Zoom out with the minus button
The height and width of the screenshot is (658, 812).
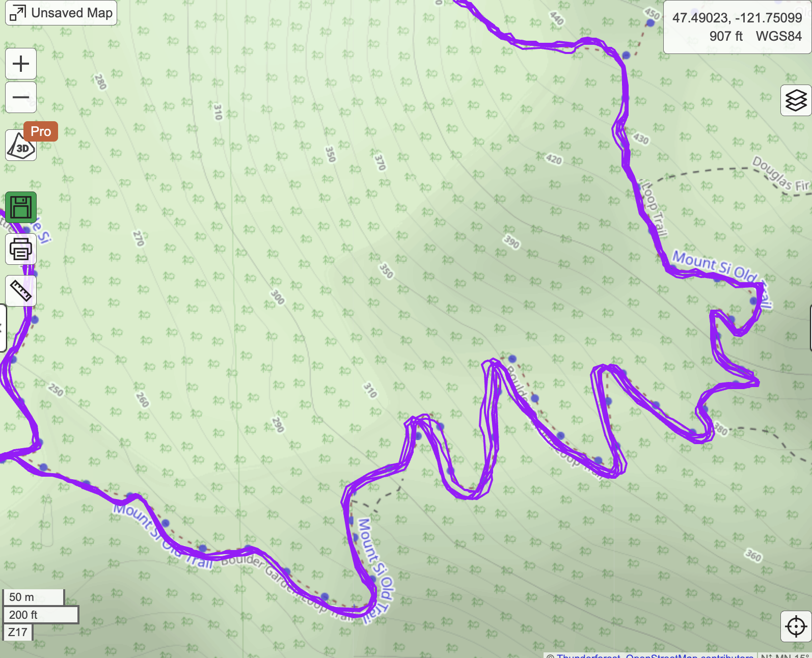20,97
